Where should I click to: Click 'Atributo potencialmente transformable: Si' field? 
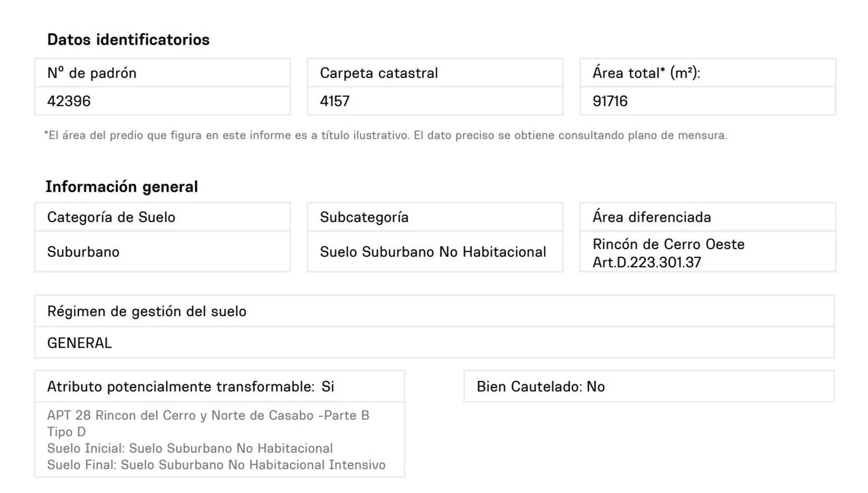(190, 387)
